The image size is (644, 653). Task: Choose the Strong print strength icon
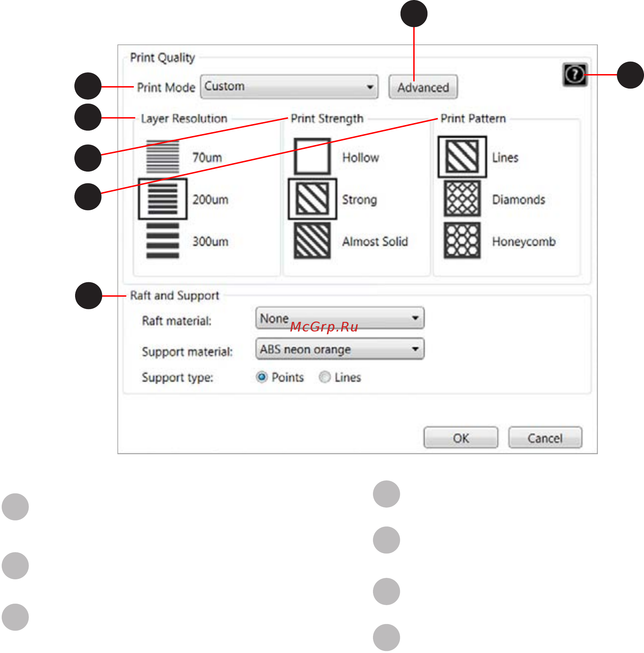pyautogui.click(x=312, y=199)
